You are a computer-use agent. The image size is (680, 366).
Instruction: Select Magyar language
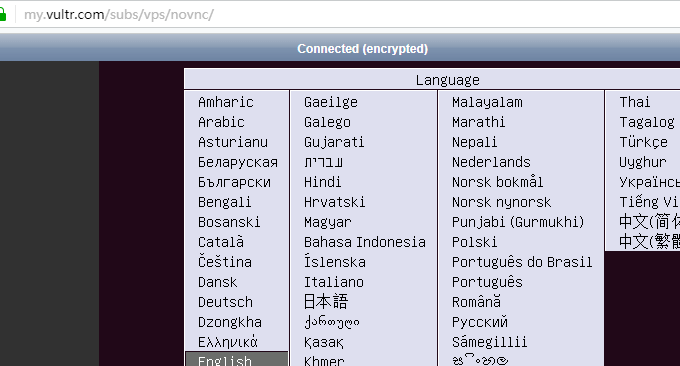[327, 222]
